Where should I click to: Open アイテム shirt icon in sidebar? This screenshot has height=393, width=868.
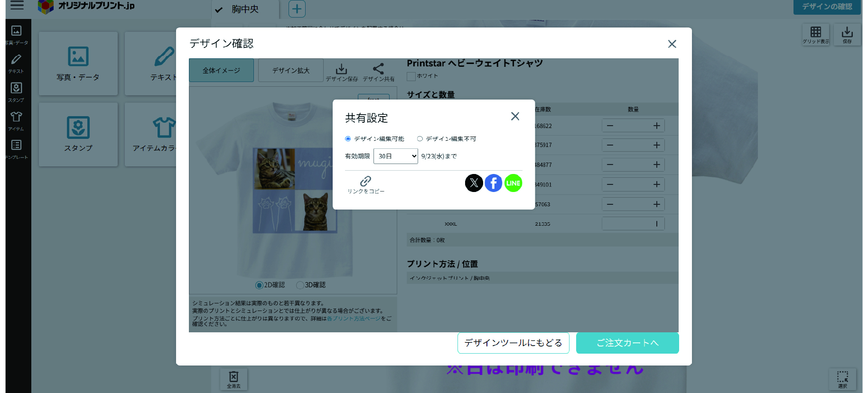pos(16,121)
